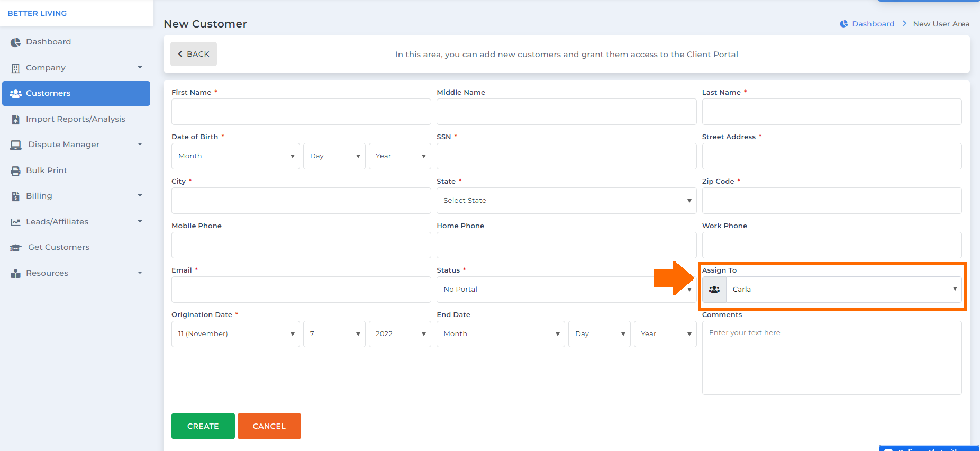
Task: Open Get Customers sidebar item
Action: click(76, 247)
